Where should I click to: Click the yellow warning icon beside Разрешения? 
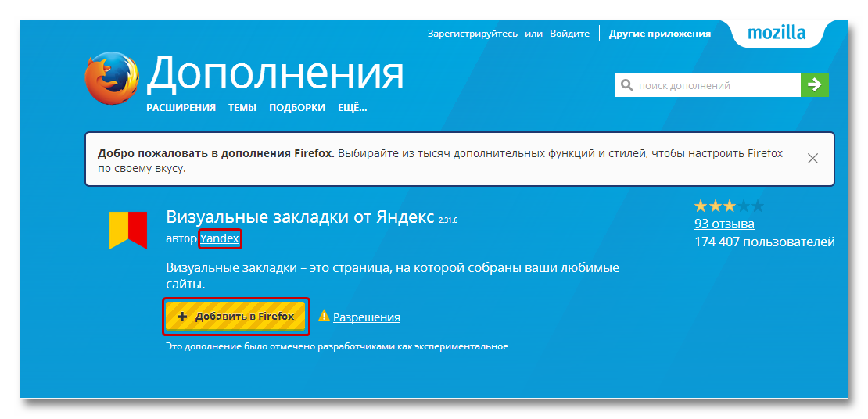pos(324,316)
